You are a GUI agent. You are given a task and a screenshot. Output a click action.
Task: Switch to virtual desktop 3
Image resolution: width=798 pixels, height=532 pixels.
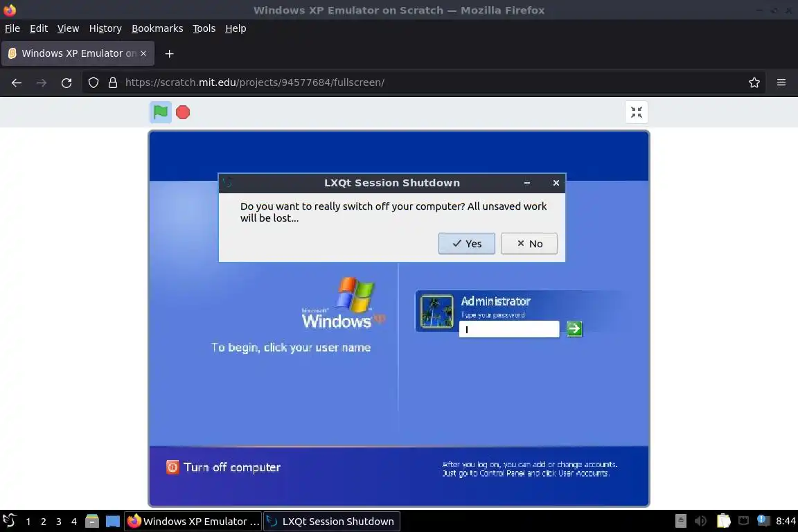coord(58,522)
